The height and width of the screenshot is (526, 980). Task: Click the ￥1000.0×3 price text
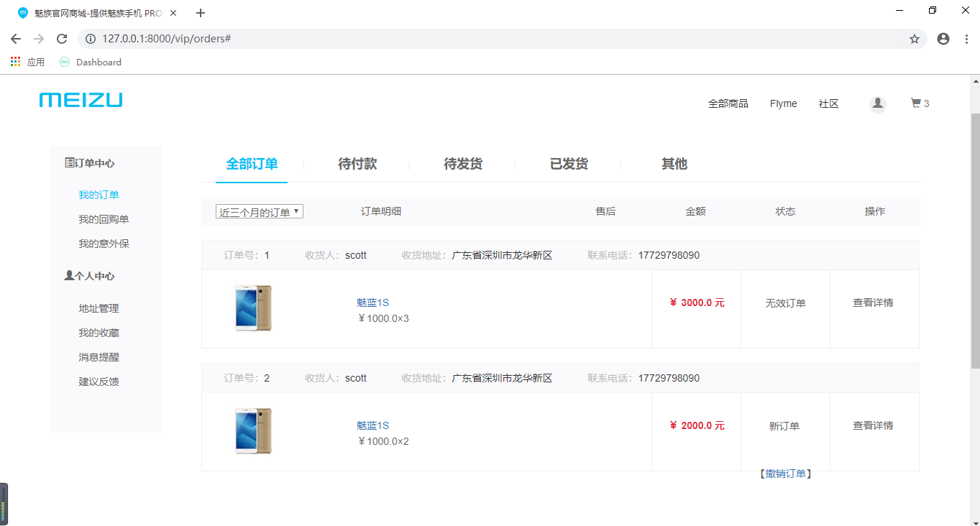[x=383, y=318]
